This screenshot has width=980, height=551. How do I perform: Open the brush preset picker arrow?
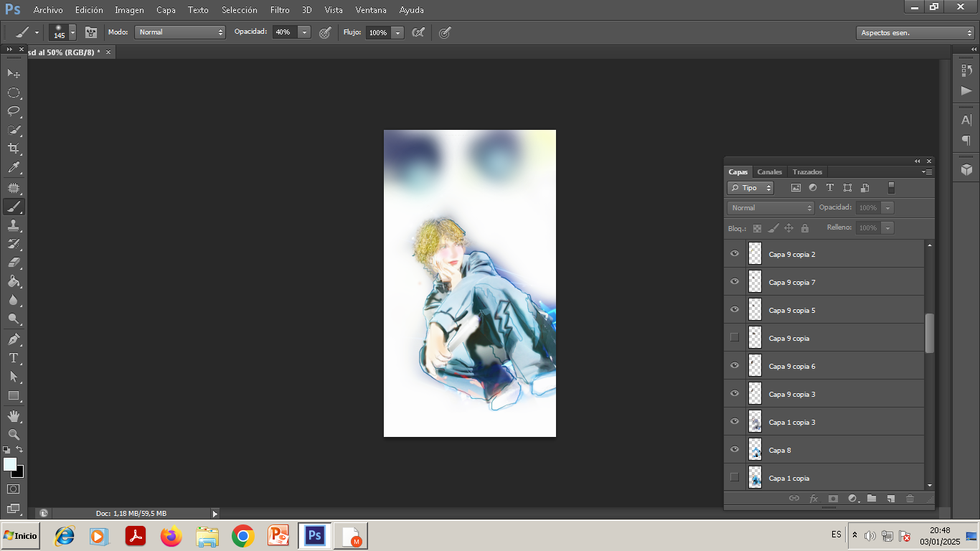point(72,32)
